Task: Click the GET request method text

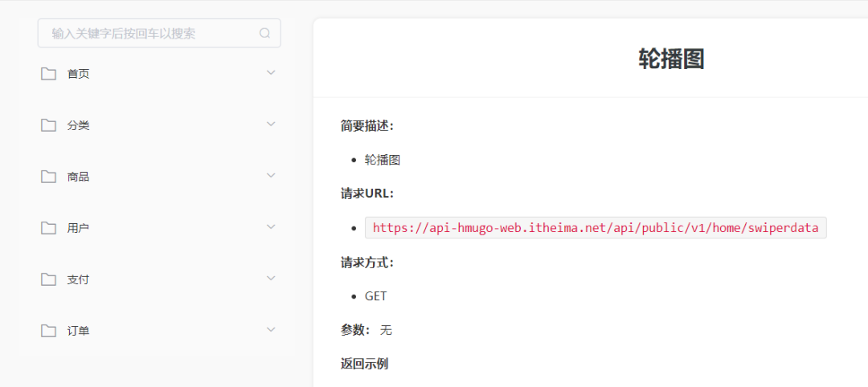Action: (x=375, y=296)
